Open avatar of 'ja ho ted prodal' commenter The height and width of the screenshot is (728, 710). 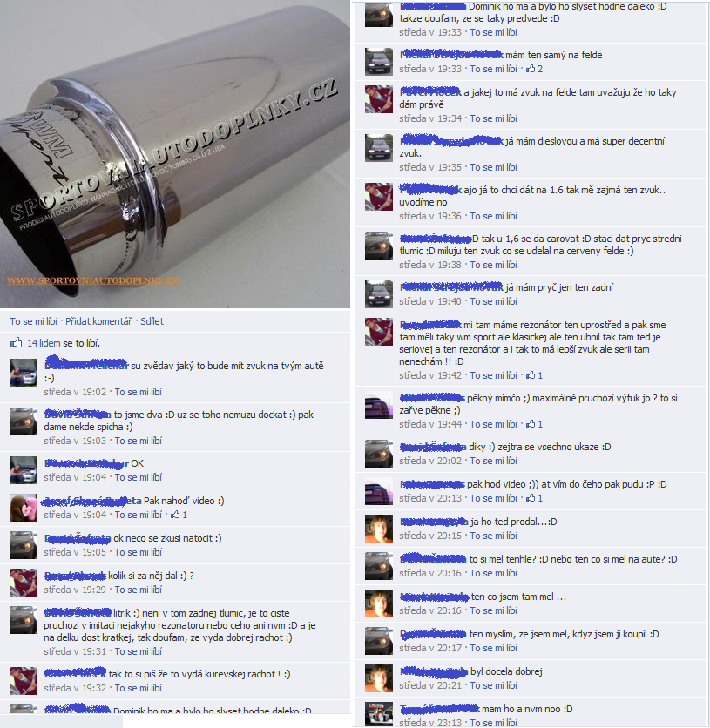click(378, 529)
